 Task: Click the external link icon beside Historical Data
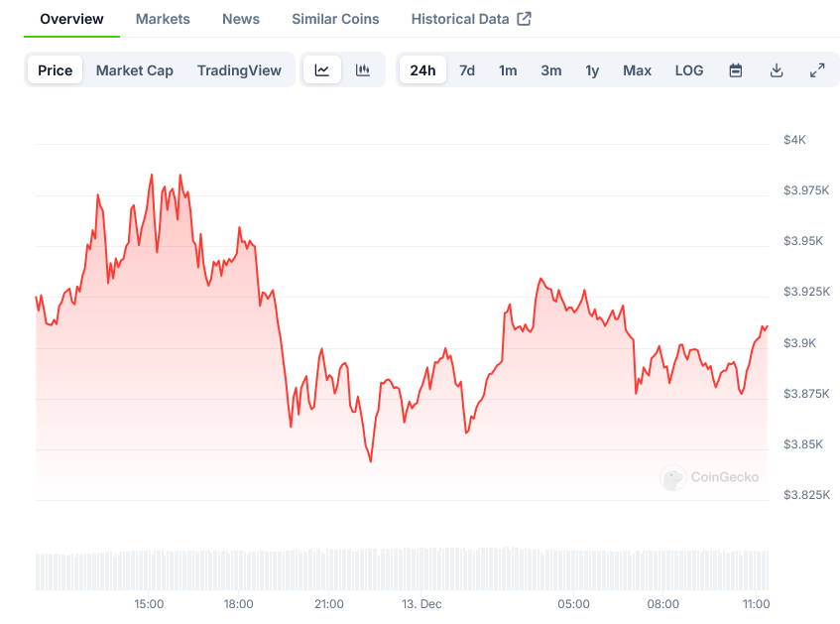tap(525, 19)
